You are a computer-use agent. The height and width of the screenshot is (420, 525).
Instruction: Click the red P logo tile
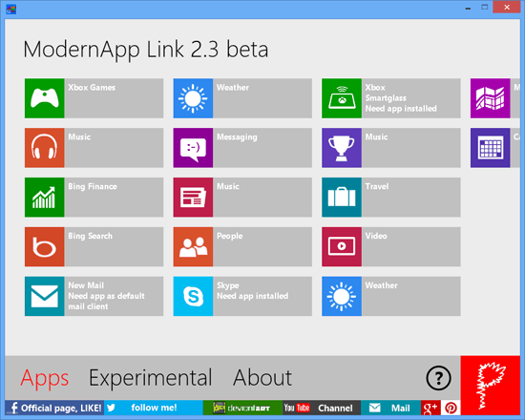491,386
